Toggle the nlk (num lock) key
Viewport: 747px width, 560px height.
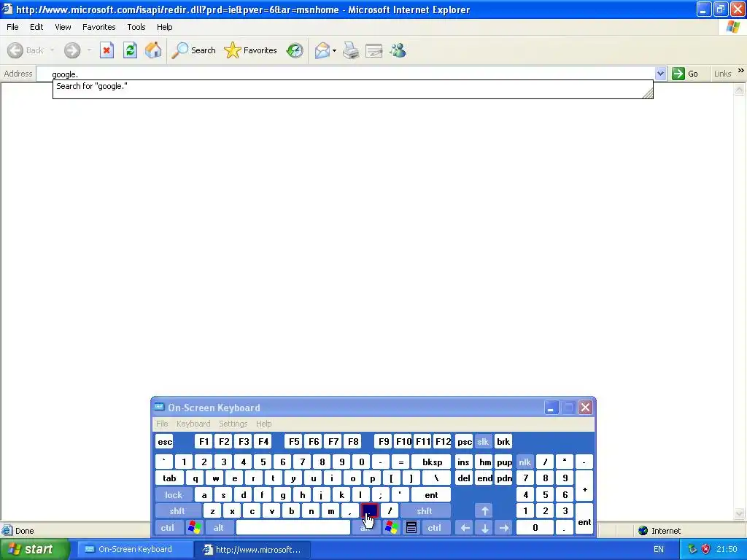525,462
